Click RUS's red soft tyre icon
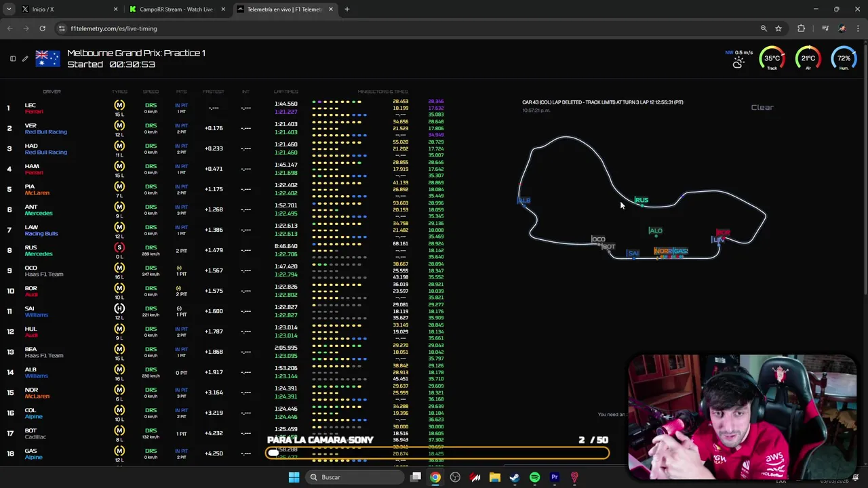868x488 pixels. [119, 247]
